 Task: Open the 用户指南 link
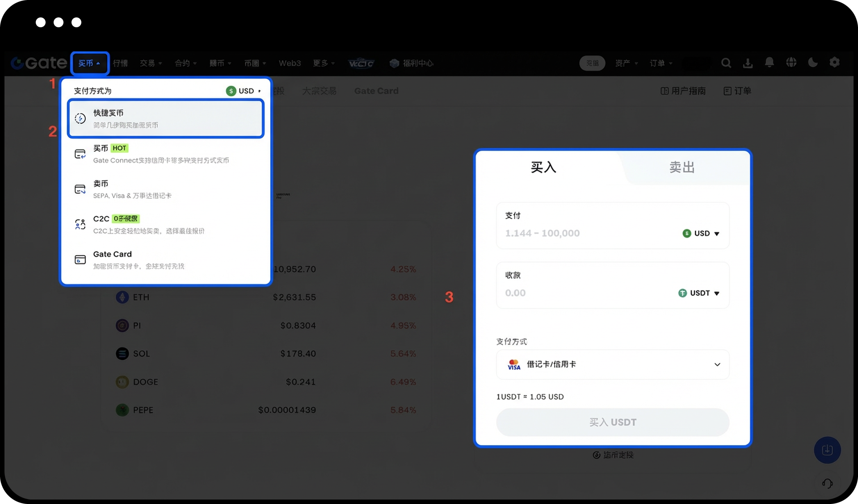tap(683, 91)
